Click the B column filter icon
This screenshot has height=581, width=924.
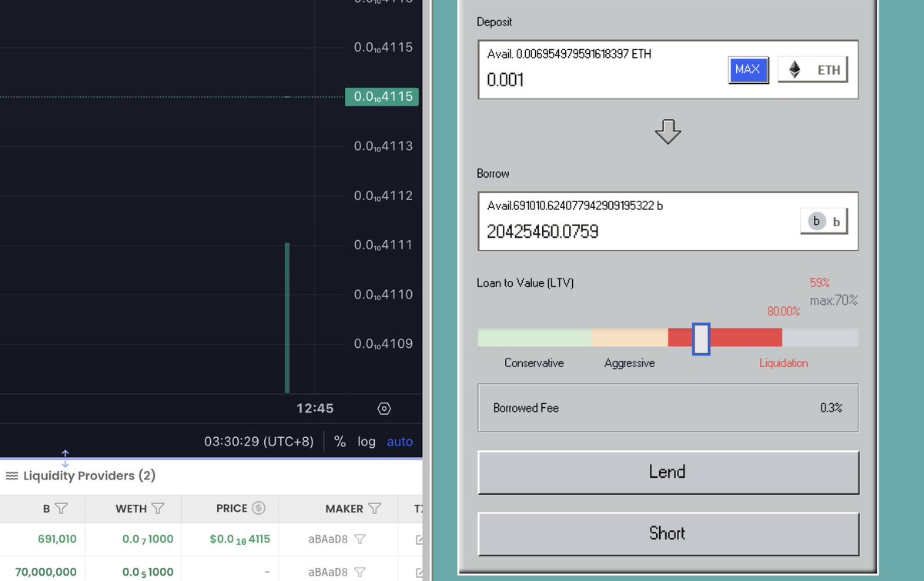click(x=62, y=509)
